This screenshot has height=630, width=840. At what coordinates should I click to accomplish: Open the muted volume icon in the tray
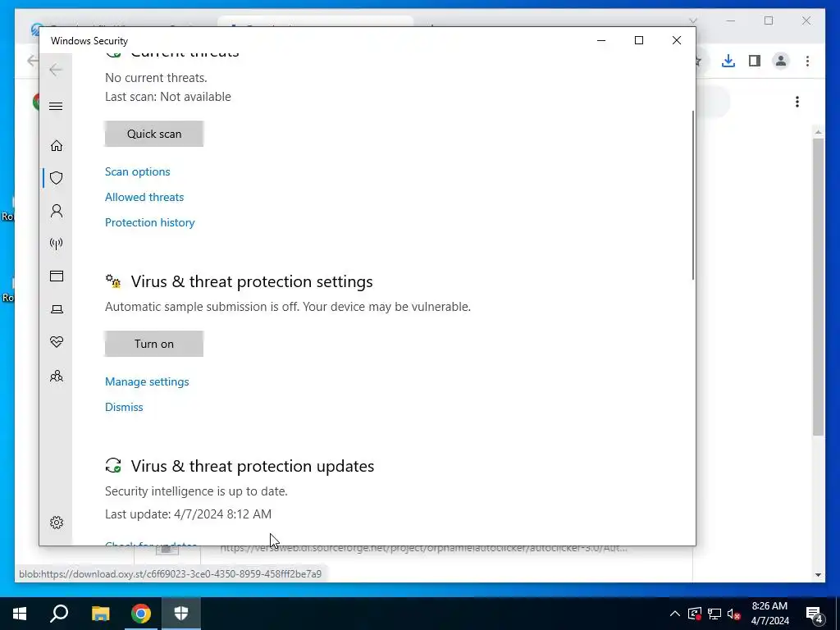[734, 614]
